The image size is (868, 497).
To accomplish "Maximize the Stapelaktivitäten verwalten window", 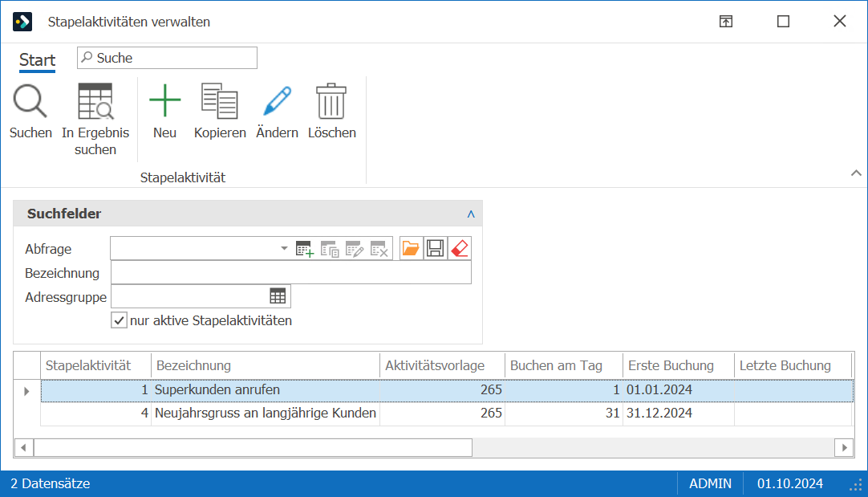I will [x=783, y=22].
